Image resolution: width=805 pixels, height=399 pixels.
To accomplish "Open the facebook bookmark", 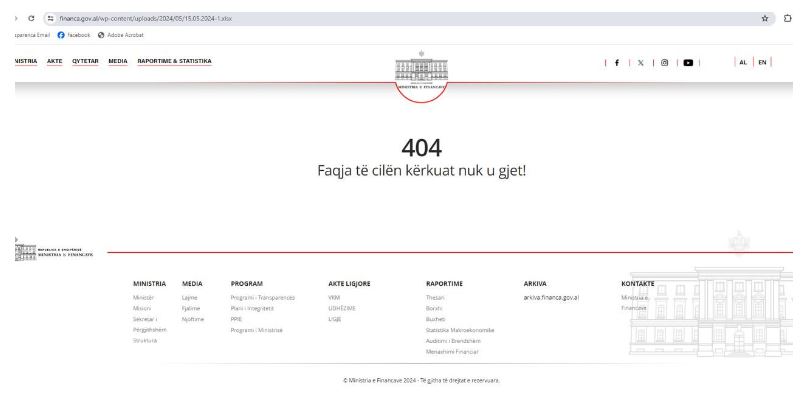I will pos(74,35).
